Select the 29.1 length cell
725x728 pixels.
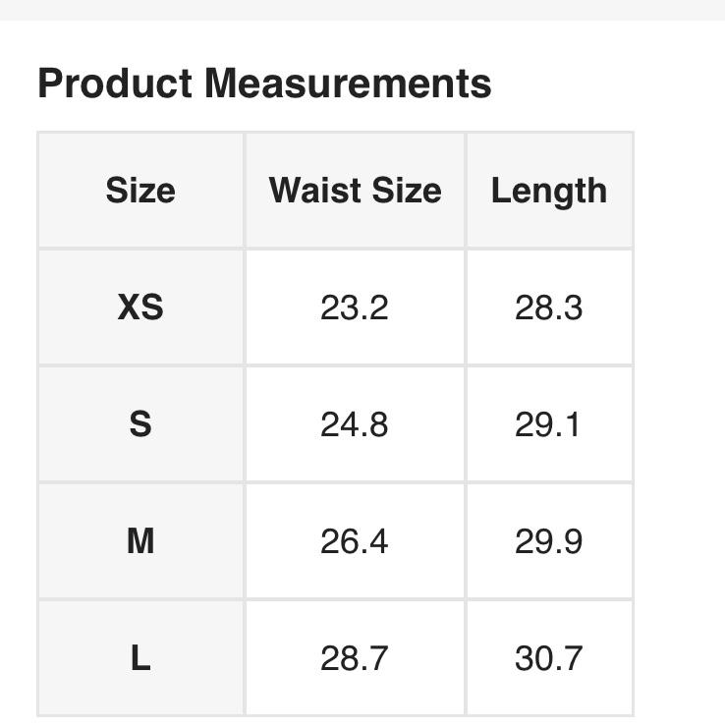(549, 424)
